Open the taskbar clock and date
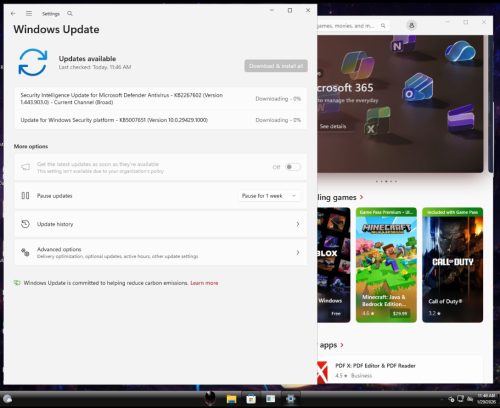Screen dimensions: 500x408 tap(486, 399)
